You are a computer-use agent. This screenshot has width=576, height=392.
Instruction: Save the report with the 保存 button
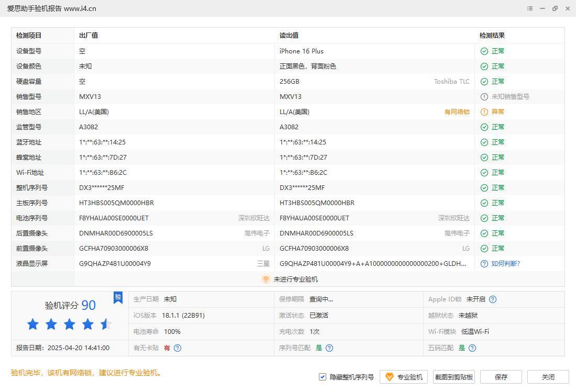click(501, 377)
